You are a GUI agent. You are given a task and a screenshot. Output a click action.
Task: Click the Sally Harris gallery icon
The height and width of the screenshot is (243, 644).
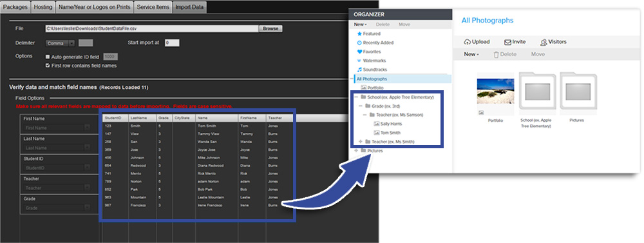377,124
